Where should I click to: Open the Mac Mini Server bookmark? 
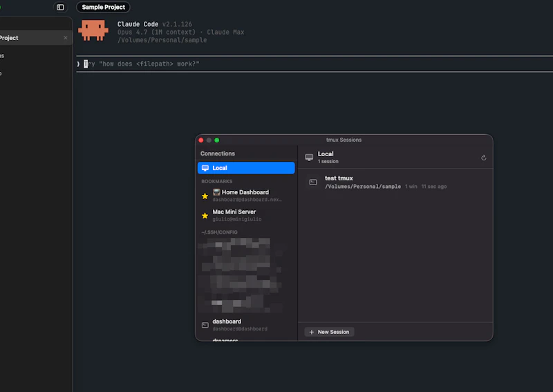click(x=246, y=215)
